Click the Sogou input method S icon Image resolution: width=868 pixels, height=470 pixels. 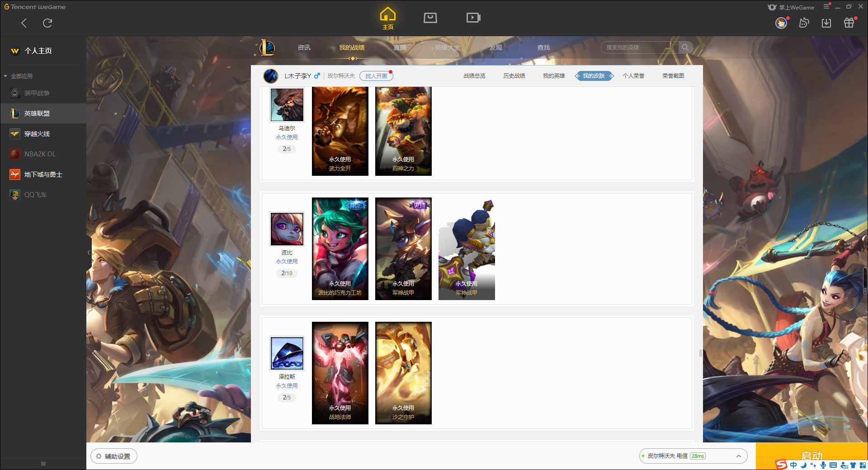781,465
